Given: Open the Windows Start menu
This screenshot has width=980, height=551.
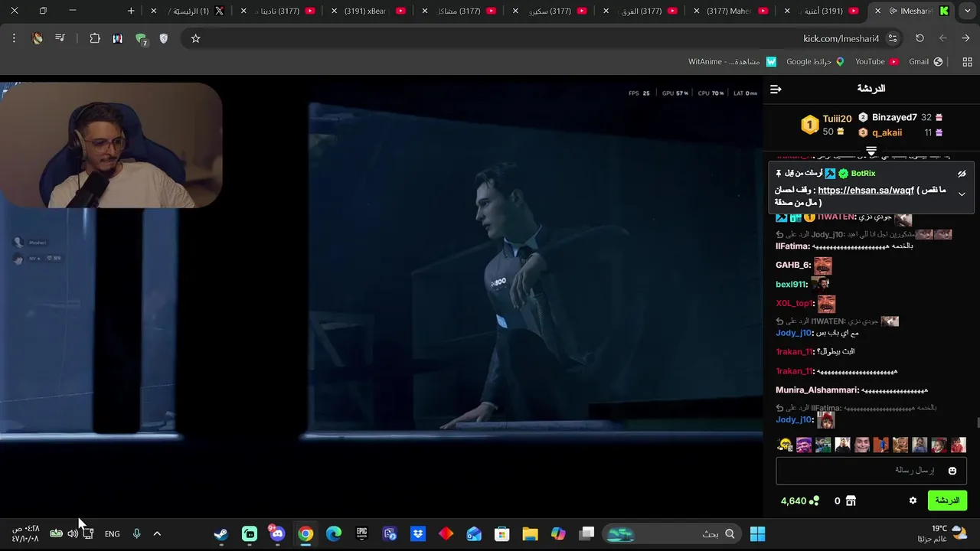Looking at the screenshot, I should 758,533.
